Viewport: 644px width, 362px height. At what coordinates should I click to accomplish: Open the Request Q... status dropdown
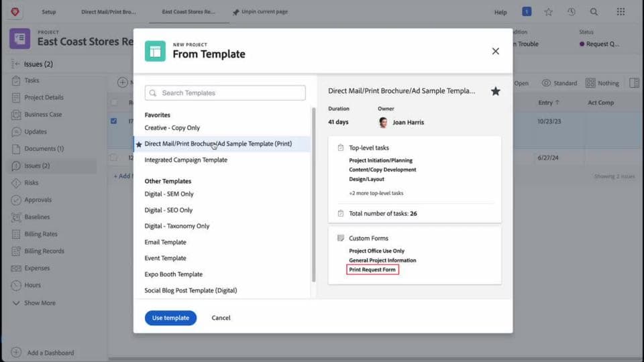coord(599,44)
